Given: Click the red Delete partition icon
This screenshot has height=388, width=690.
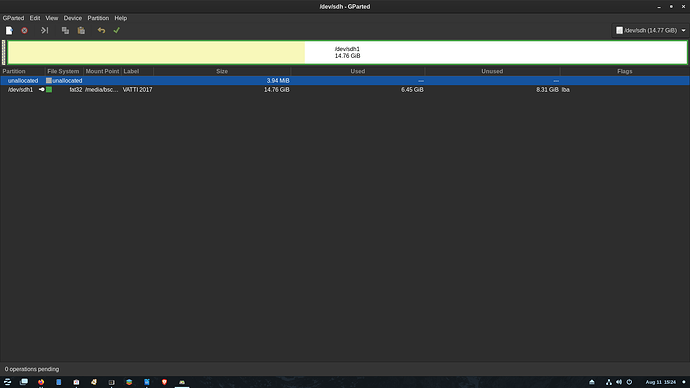Looking at the screenshot, I should coord(25,30).
